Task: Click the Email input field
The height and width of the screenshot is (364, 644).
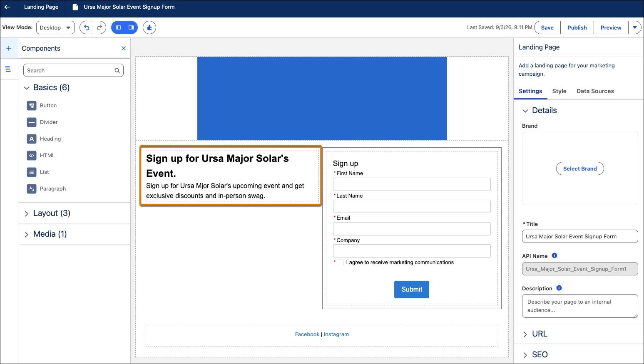Action: tap(412, 229)
